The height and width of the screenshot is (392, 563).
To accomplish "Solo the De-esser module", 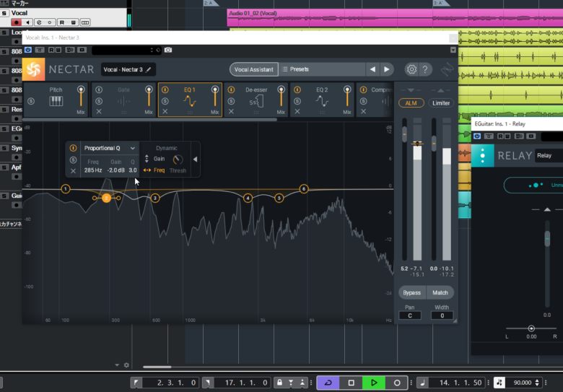I will click(x=231, y=101).
